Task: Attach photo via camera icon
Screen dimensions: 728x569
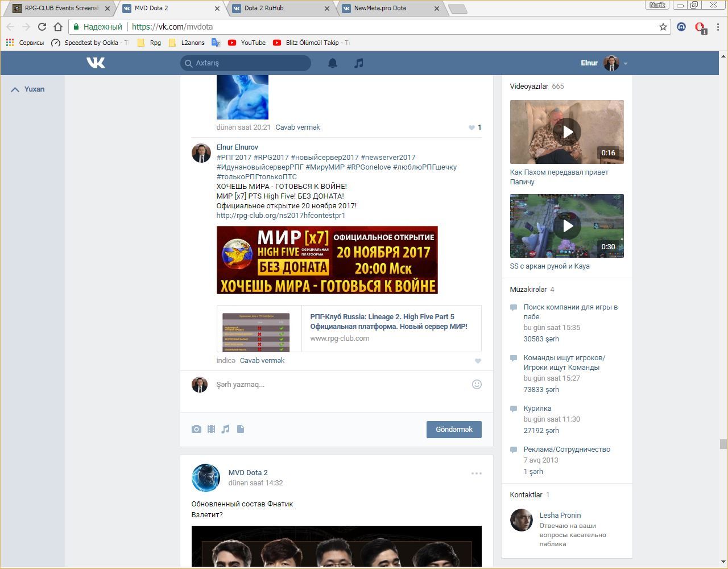Action: (196, 429)
